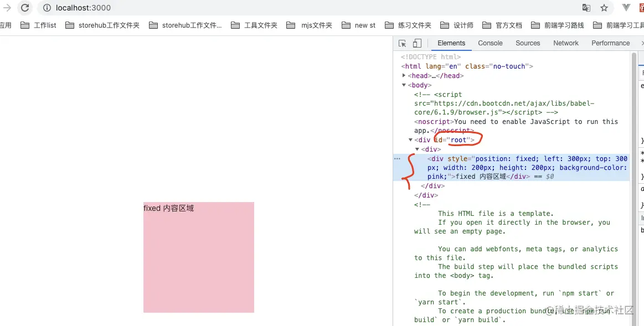Viewport: 644px width, 326px height.
Task: Click the browser forward arrow
Action: tap(7, 8)
